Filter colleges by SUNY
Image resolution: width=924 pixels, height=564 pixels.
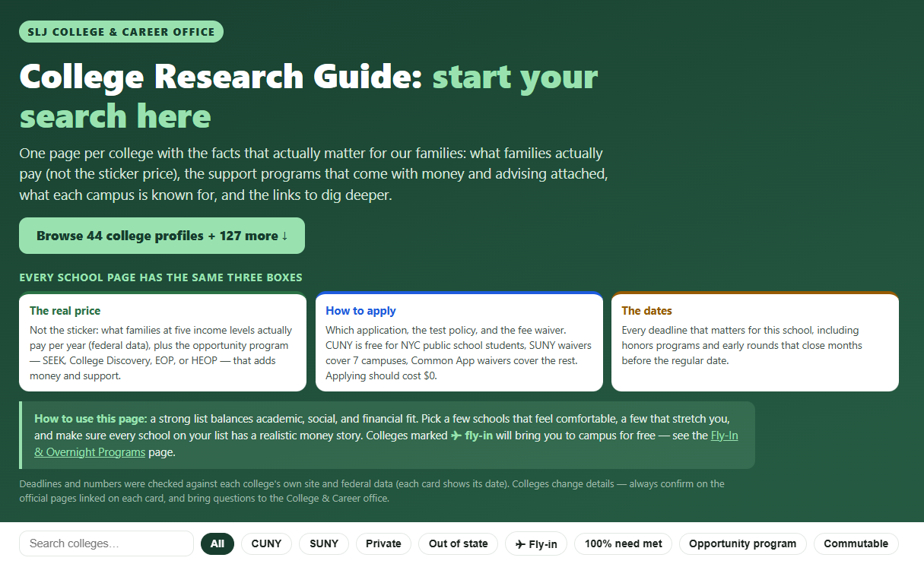point(324,543)
